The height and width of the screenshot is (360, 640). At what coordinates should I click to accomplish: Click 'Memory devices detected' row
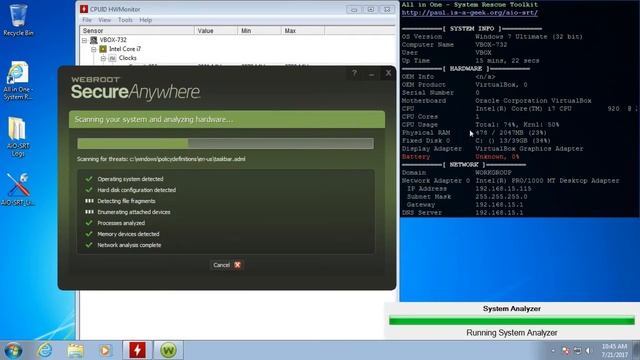(x=122, y=234)
